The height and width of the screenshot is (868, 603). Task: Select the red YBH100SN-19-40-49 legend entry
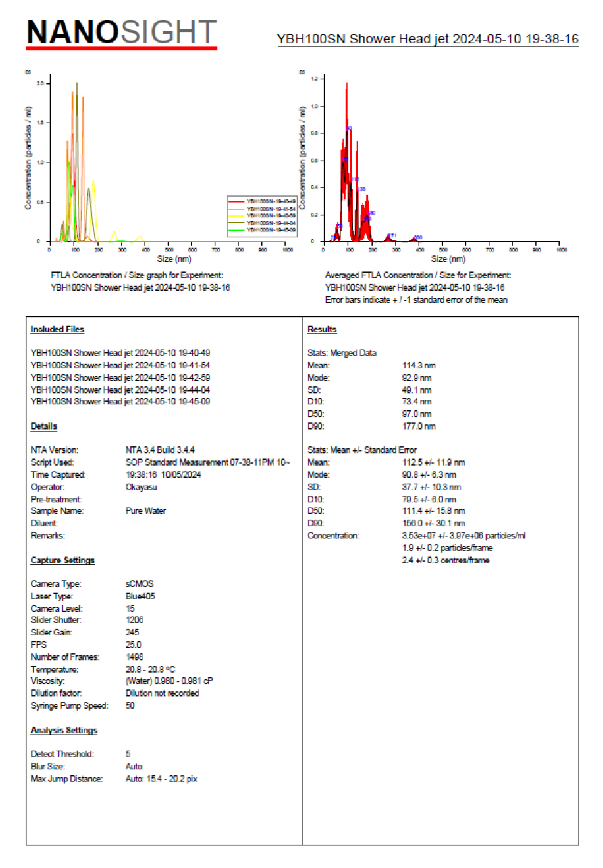point(262,201)
